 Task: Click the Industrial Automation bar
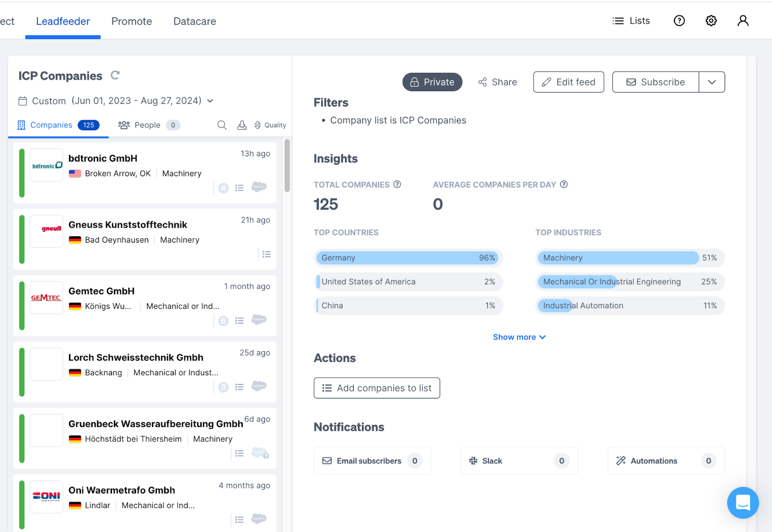coord(630,305)
